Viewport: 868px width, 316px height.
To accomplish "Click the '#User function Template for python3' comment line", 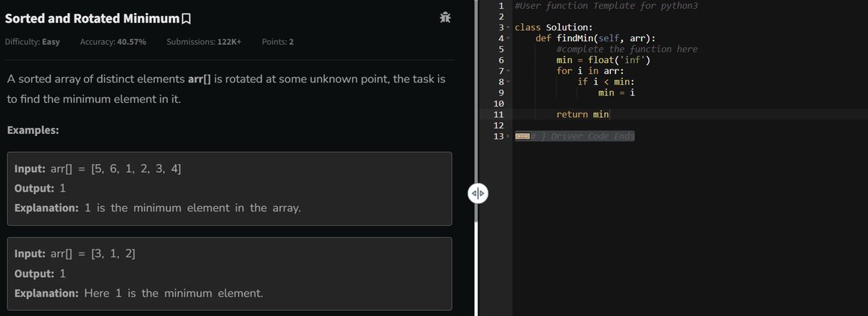I will (x=606, y=6).
